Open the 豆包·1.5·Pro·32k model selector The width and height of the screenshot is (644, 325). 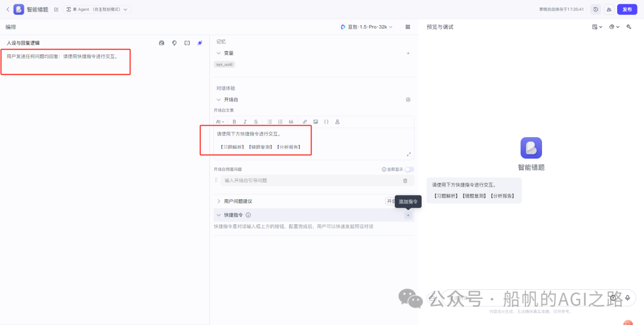point(366,27)
